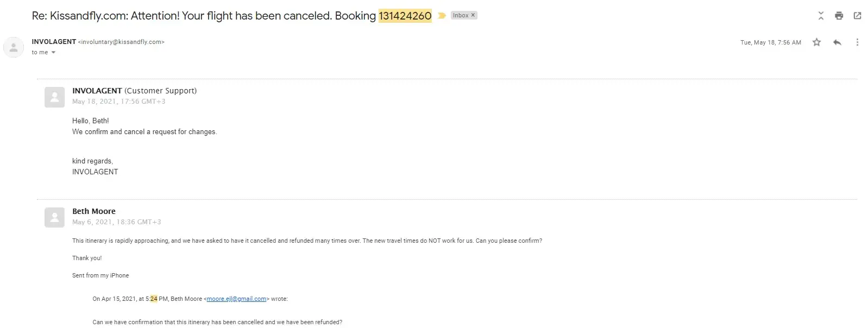This screenshot has height=328, width=868.
Task: Star this email message
Action: tap(816, 42)
